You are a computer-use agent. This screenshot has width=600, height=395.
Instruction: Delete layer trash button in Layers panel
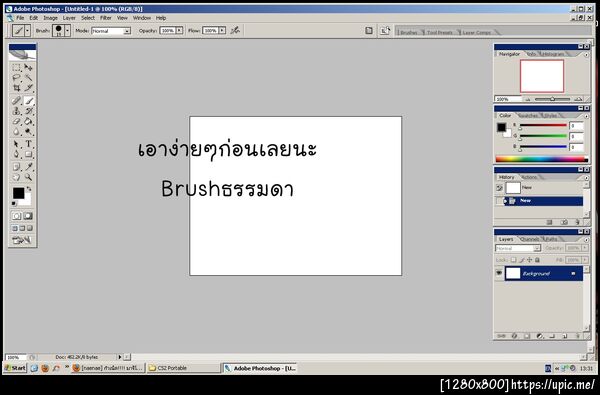click(x=577, y=336)
